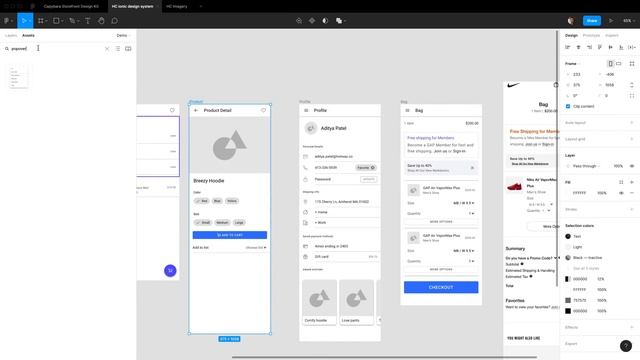The height and width of the screenshot is (360, 640).
Task: Align horizontal centers in the Design panel
Action: [578, 47]
